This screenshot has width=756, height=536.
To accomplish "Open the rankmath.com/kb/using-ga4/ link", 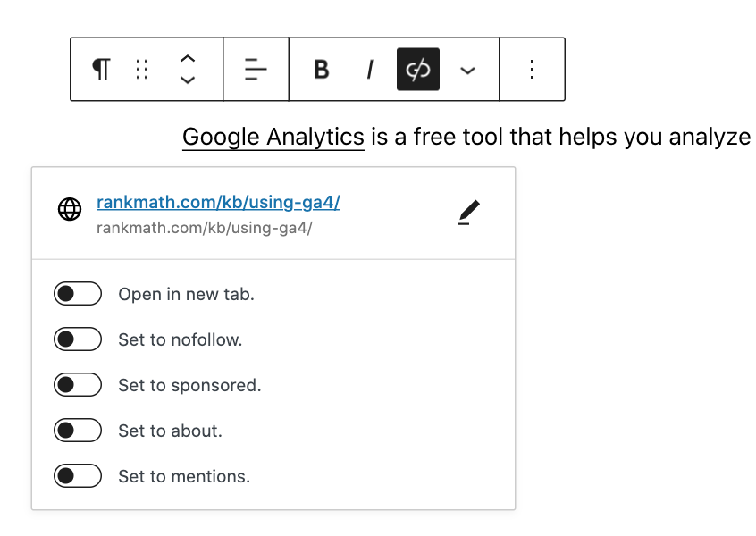I will (x=218, y=203).
